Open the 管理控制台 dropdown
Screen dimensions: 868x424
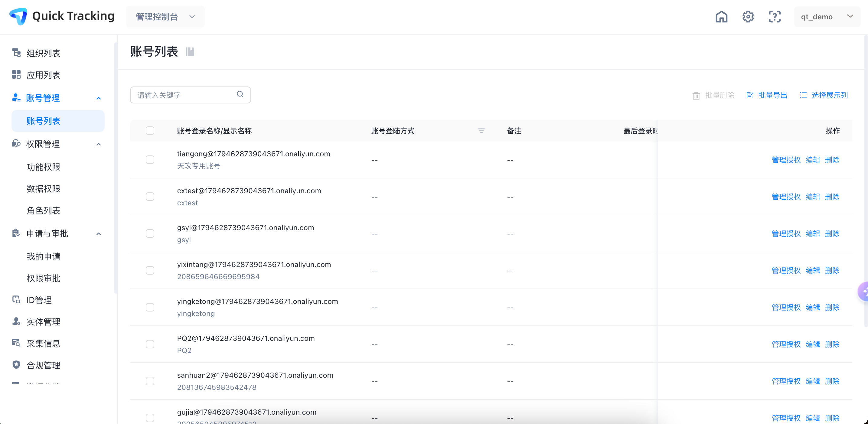coord(165,17)
